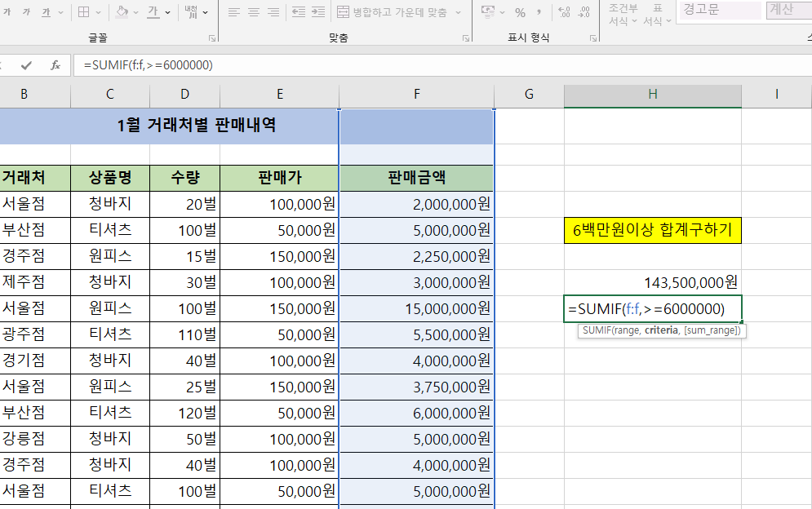Click the 판매금액 header cell
Image resolution: width=812 pixels, height=509 pixels.
pos(417,178)
